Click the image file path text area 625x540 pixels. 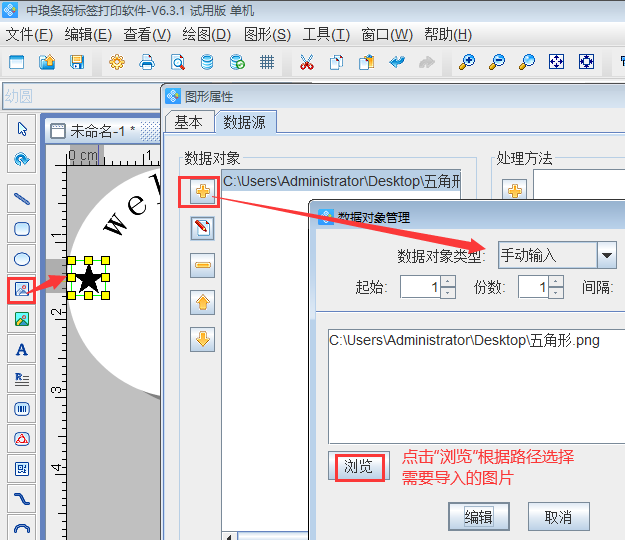click(x=475, y=385)
